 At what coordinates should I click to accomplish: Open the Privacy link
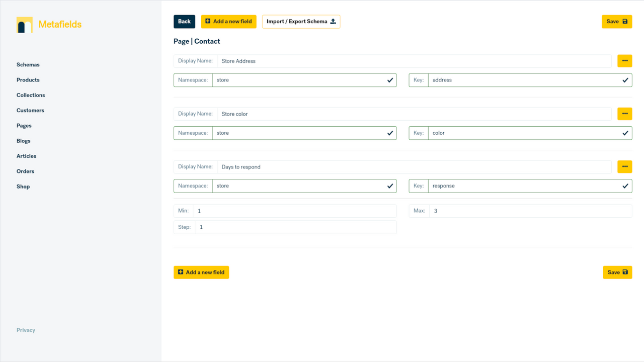pyautogui.click(x=26, y=330)
